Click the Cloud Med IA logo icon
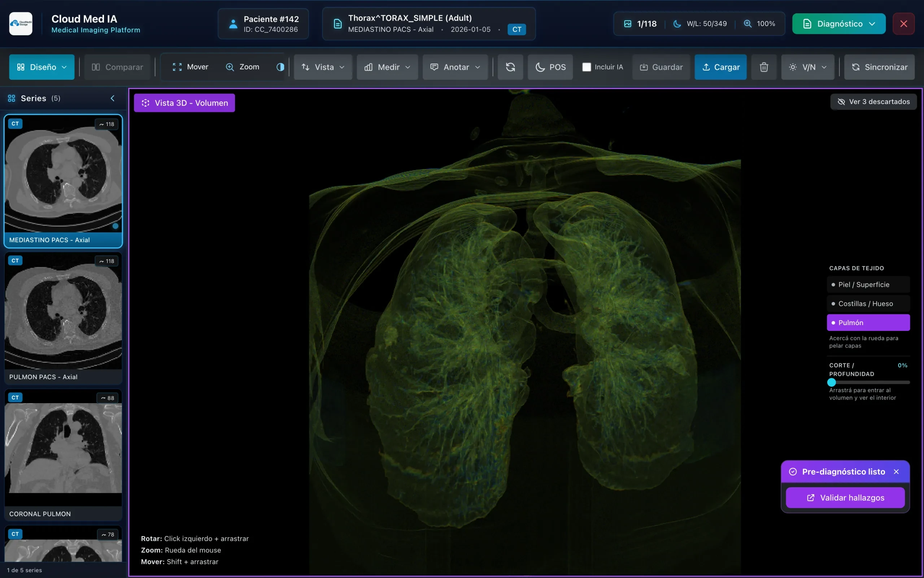 [21, 24]
